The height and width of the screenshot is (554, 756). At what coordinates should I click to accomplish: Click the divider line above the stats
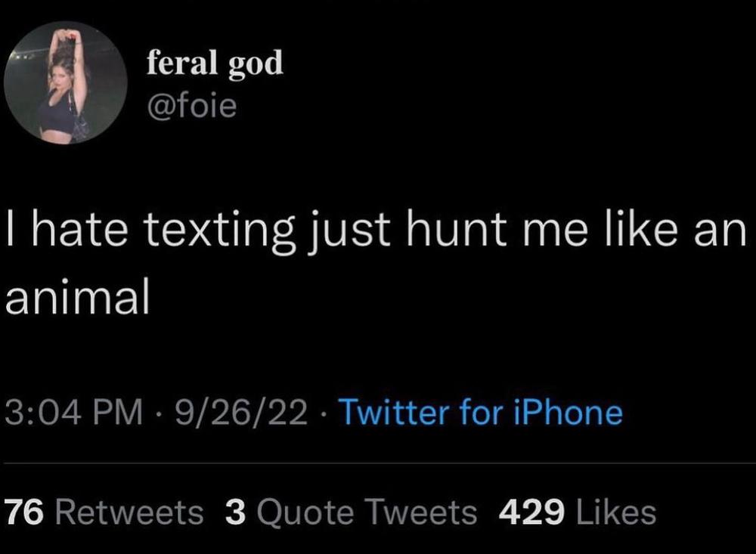[378, 463]
